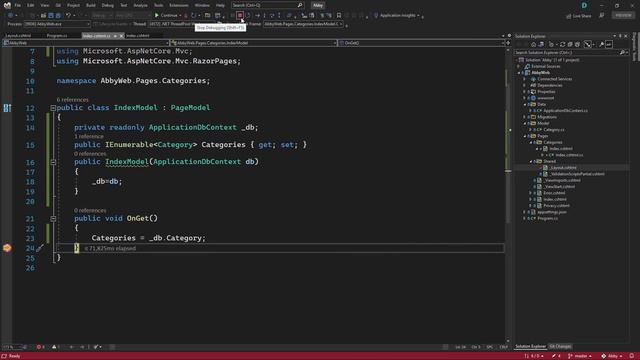
Task: Click the error count indicator below editor
Action: [40, 347]
